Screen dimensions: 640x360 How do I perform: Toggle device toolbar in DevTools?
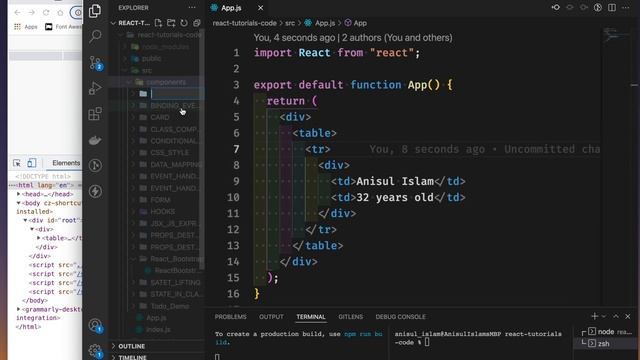(x=31, y=163)
